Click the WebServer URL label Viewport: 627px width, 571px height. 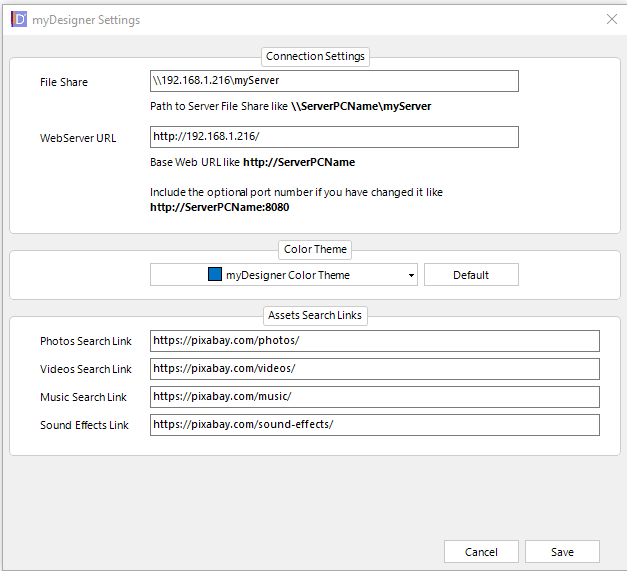[x=78, y=138]
